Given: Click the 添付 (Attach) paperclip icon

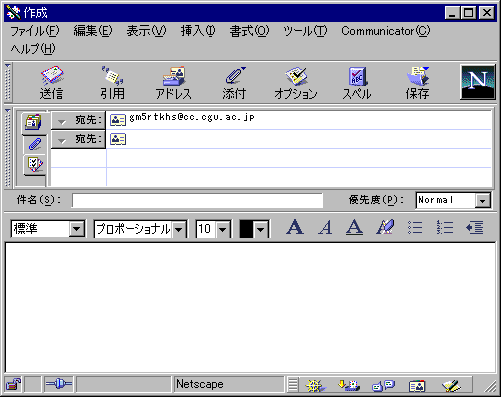Looking at the screenshot, I should click(234, 82).
